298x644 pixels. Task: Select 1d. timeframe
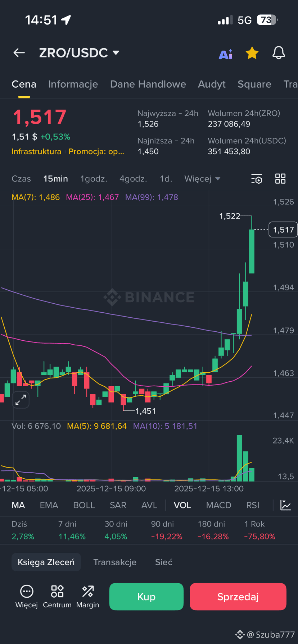(166, 179)
